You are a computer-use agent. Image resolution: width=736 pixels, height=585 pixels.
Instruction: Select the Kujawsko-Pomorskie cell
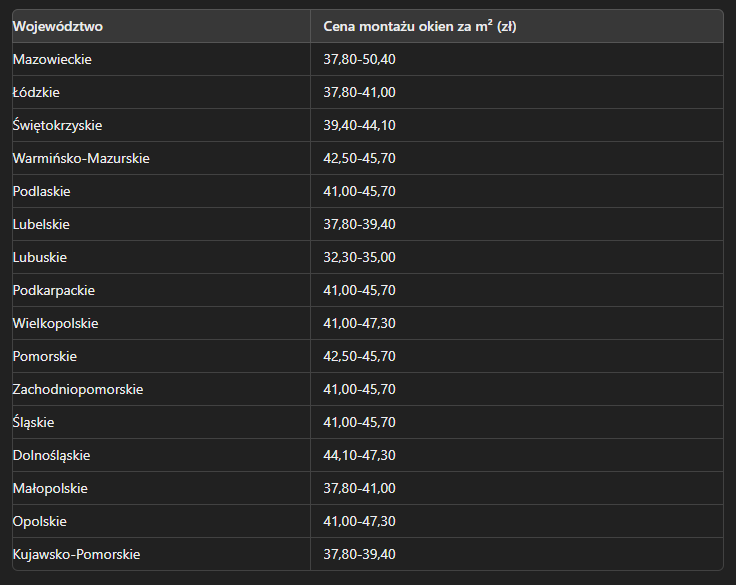(76, 554)
